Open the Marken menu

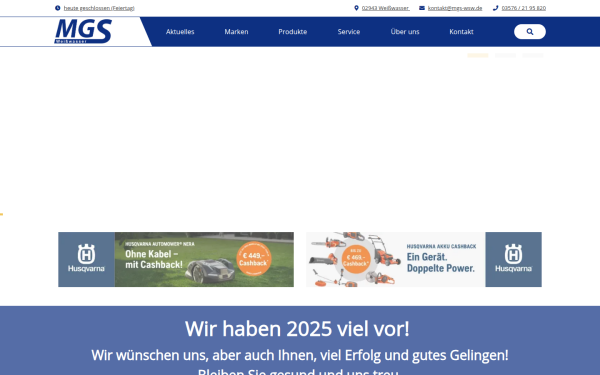coord(236,32)
